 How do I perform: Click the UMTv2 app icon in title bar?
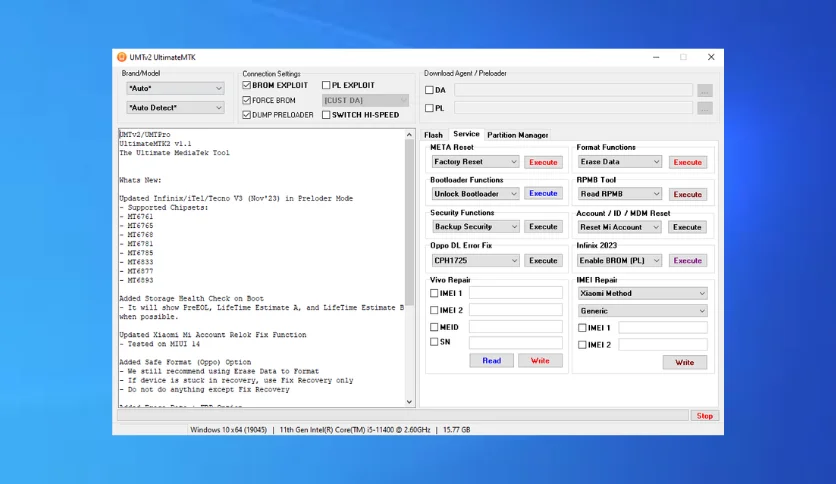click(x=122, y=57)
